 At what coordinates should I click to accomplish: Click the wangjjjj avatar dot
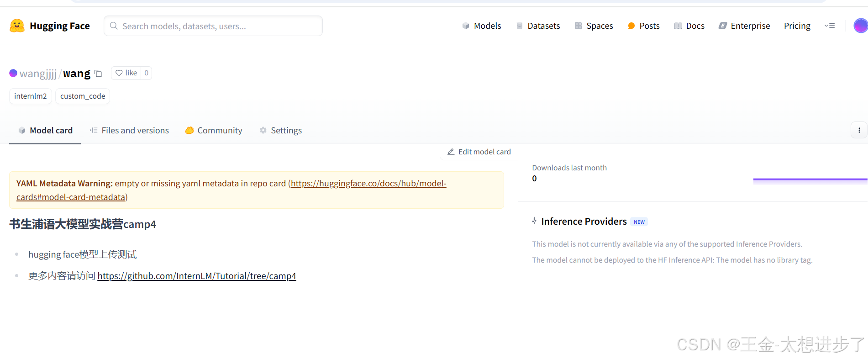13,73
